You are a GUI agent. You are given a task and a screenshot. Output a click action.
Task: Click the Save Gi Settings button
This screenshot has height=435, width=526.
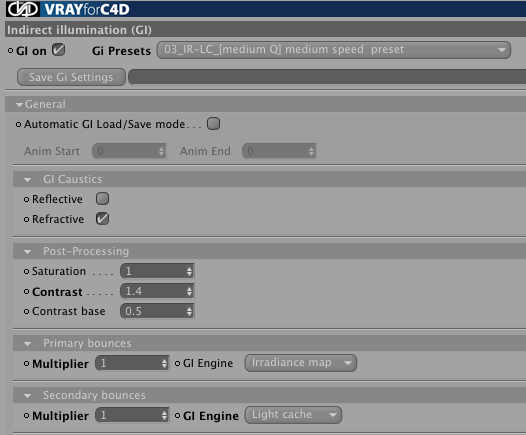click(x=71, y=77)
